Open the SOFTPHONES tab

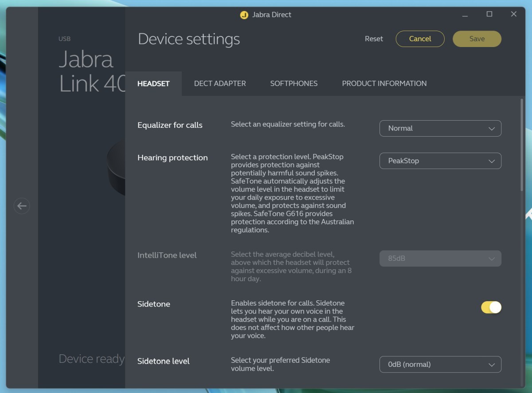point(293,83)
